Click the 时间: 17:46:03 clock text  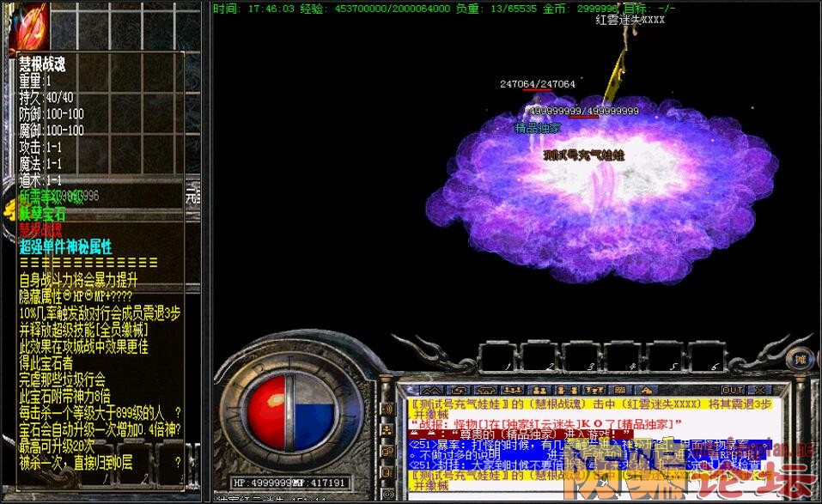tap(253, 9)
